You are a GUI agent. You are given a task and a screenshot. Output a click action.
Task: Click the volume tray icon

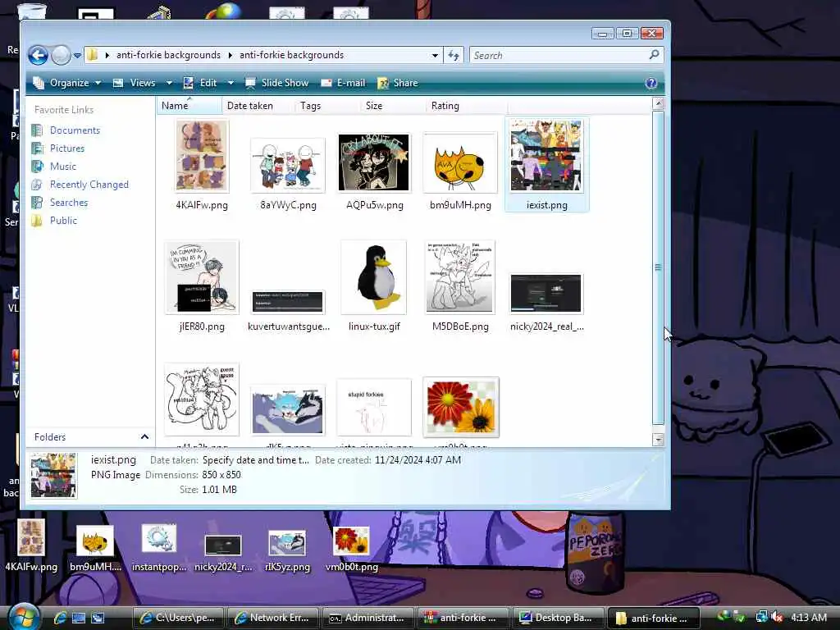point(778,618)
